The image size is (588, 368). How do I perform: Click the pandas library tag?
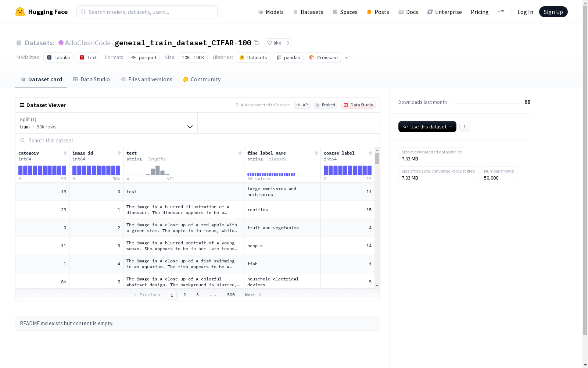[x=288, y=57]
